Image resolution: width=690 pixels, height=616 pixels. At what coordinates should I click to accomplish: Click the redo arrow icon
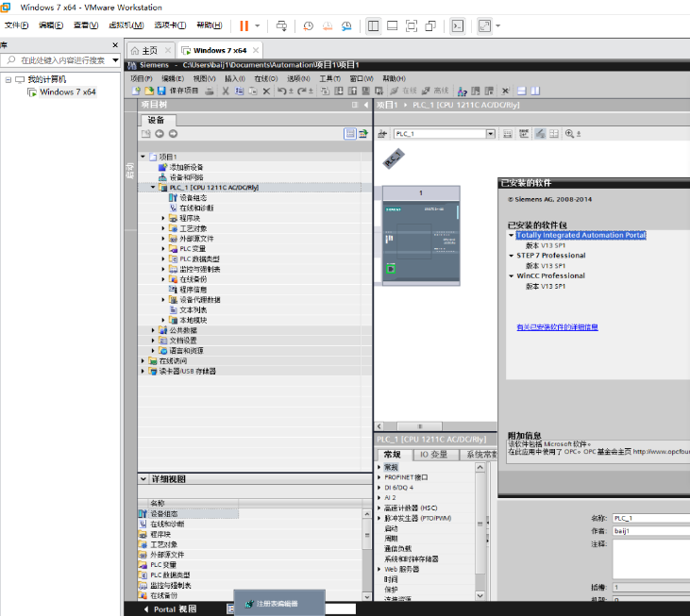coord(302,91)
